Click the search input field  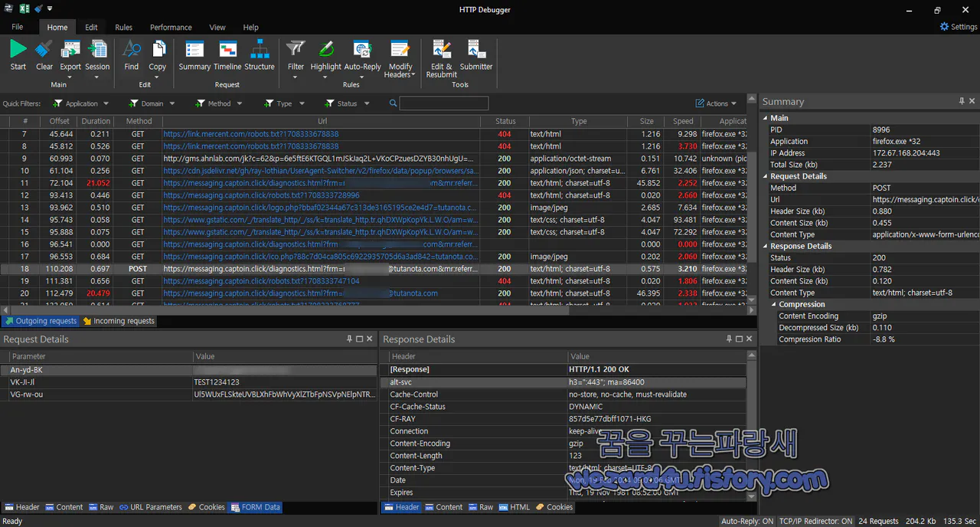(x=444, y=103)
